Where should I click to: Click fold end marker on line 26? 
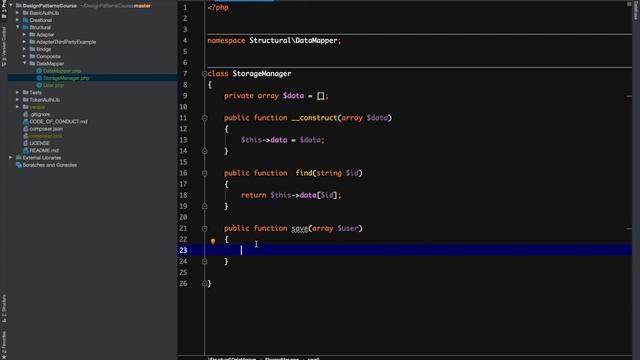pos(204,284)
